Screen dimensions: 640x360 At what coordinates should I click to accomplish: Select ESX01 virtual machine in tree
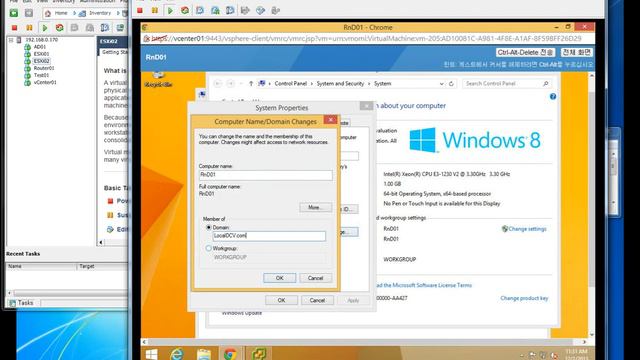pos(41,54)
